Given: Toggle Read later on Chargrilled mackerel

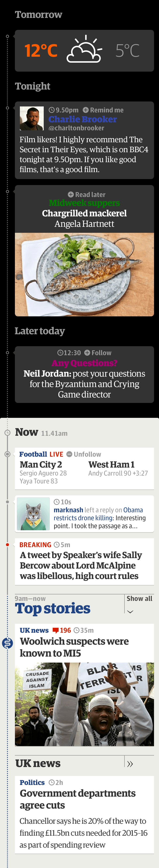Looking at the screenshot, I should 86,194.
